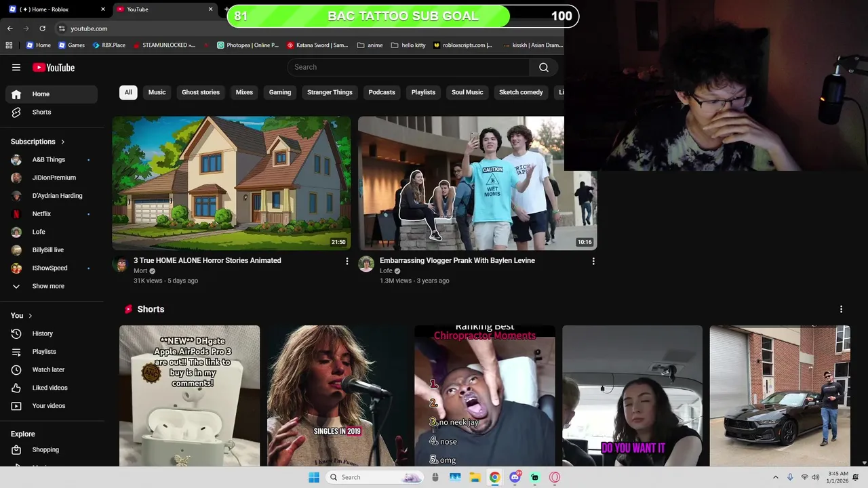The height and width of the screenshot is (488, 868).
Task: Open the RBX.Place bookmark
Action: tap(108, 45)
